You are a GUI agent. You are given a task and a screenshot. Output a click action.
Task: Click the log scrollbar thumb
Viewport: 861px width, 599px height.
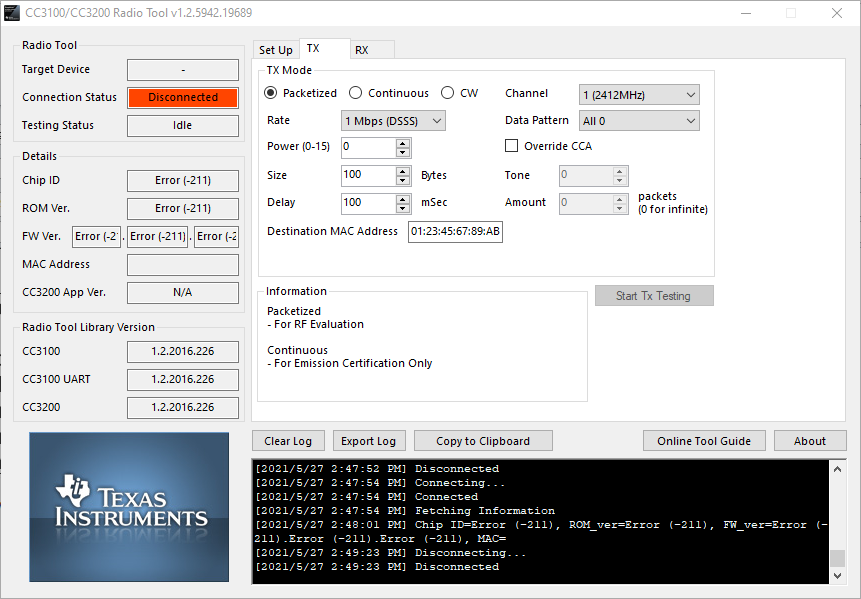[x=837, y=558]
